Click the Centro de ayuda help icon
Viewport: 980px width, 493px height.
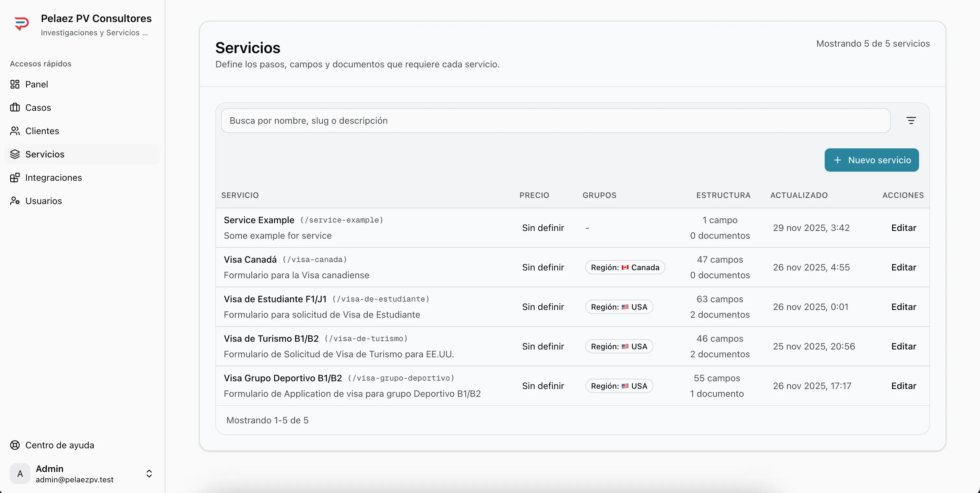tap(15, 445)
